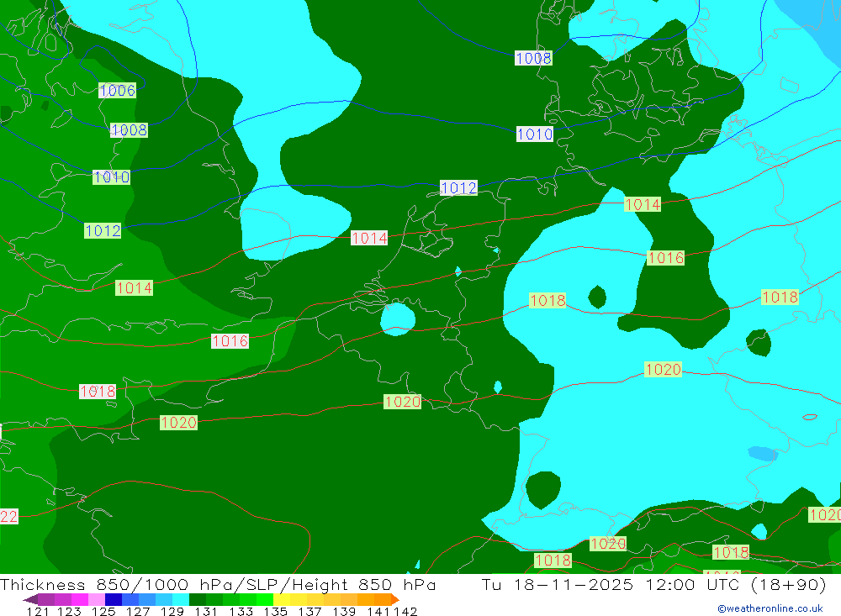841x616 pixels.
Task: Click the magenta swatch in the thickness legend
Action: click(79, 599)
